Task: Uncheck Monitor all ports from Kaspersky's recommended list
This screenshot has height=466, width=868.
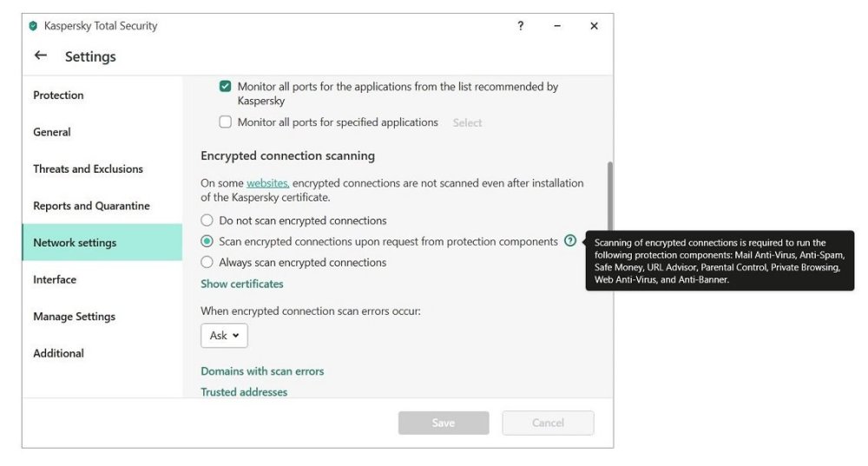Action: coord(226,87)
